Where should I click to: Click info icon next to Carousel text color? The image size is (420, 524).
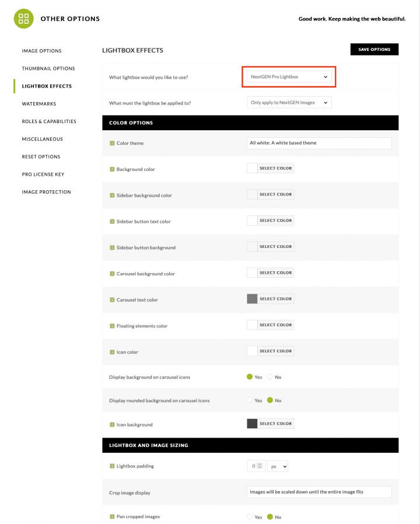112,300
